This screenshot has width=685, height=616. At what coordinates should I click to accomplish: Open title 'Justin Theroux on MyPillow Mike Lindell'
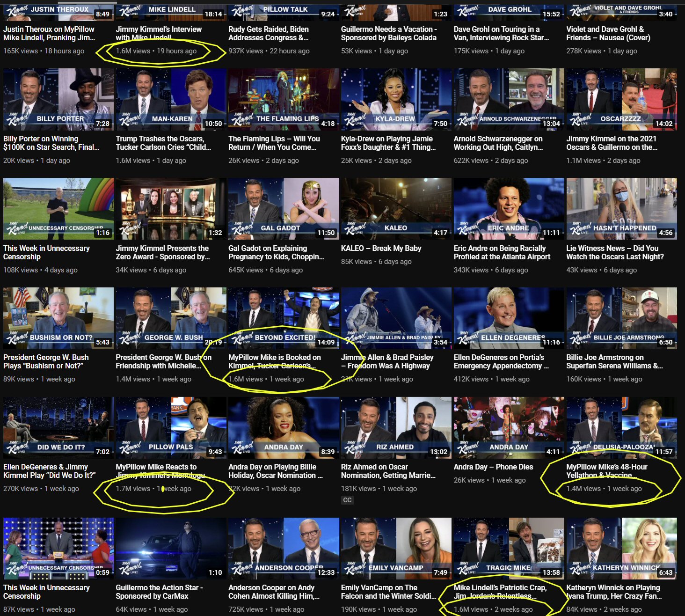(49, 33)
